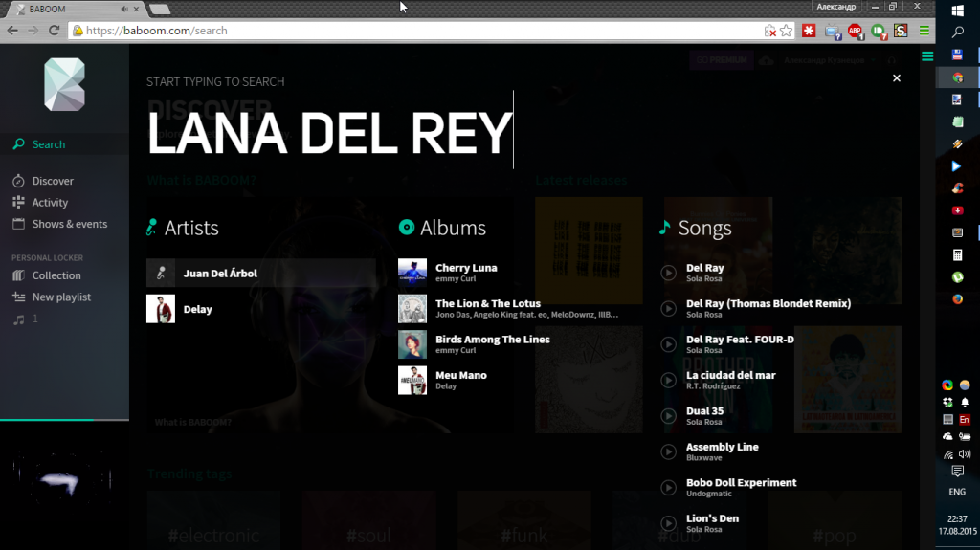Switch input language ENG
Image resolution: width=980 pixels, height=550 pixels.
(x=957, y=492)
